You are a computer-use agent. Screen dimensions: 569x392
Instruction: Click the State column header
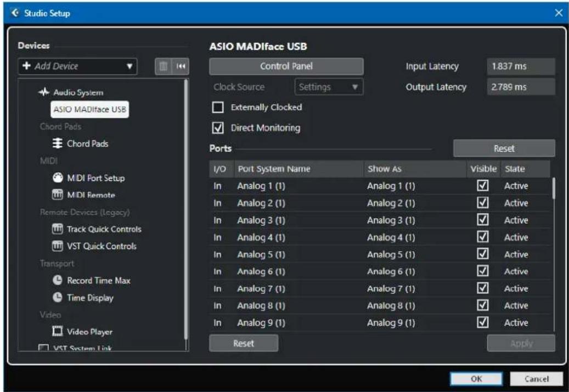(x=526, y=169)
